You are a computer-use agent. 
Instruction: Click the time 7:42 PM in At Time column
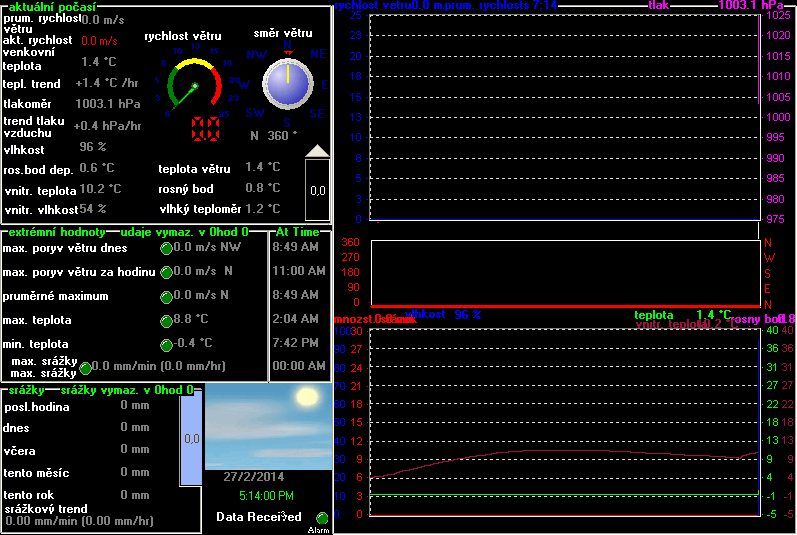point(295,343)
